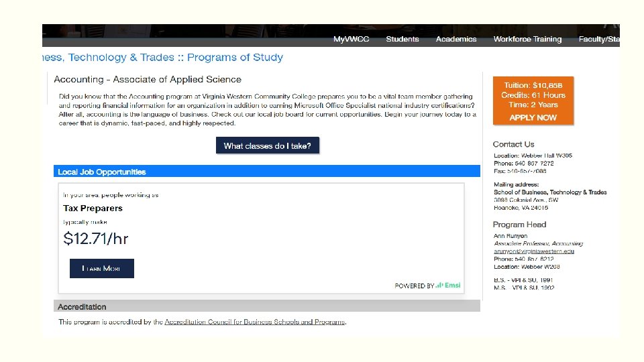Click 'Associate Professor, Accounting' title text

click(538, 243)
